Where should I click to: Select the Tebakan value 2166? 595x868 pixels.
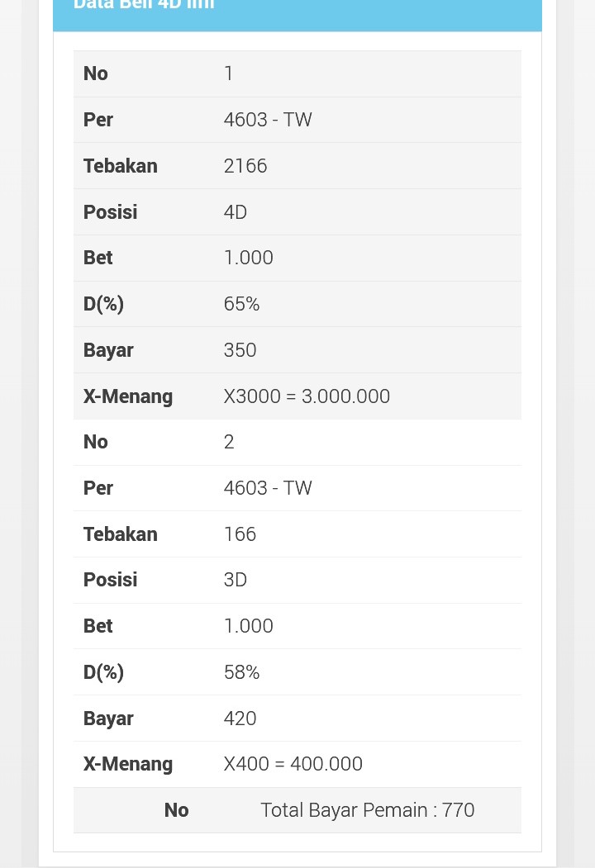245,166
